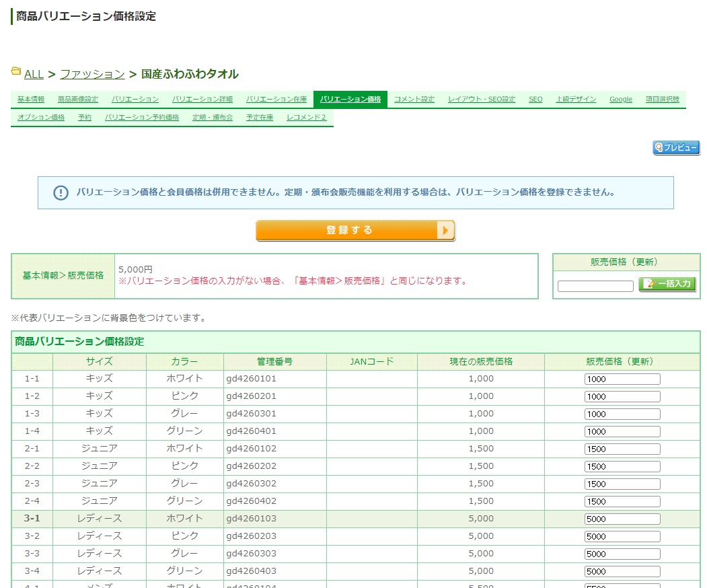Image resolution: width=707 pixels, height=588 pixels.
Task: Click management number gd4260102
Action: (x=251, y=449)
